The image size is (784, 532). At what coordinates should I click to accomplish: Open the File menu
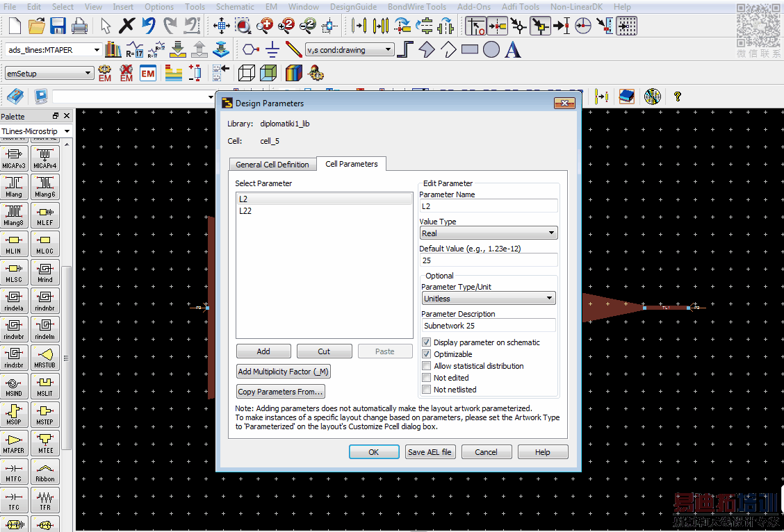click(10, 6)
